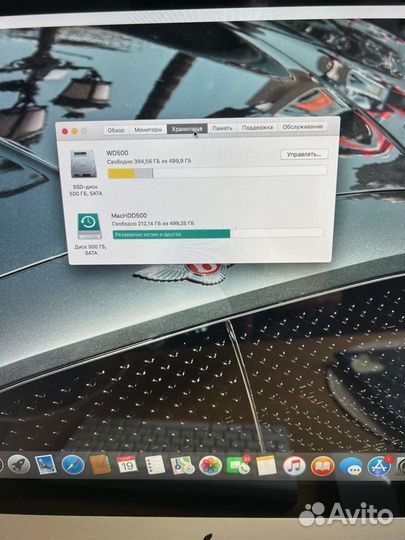Minimize the window with the yellow button
405x540 pixels.
(74, 131)
